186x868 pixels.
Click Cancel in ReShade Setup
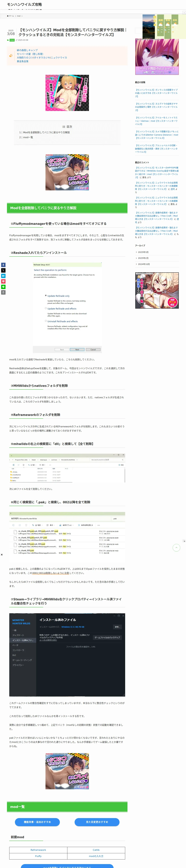[93, 349]
